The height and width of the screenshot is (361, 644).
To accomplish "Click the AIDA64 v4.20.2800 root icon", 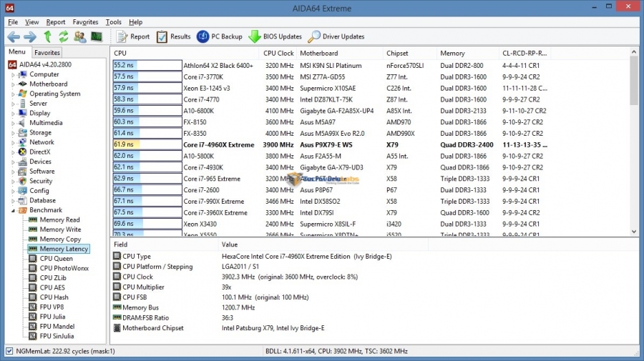I will point(12,64).
